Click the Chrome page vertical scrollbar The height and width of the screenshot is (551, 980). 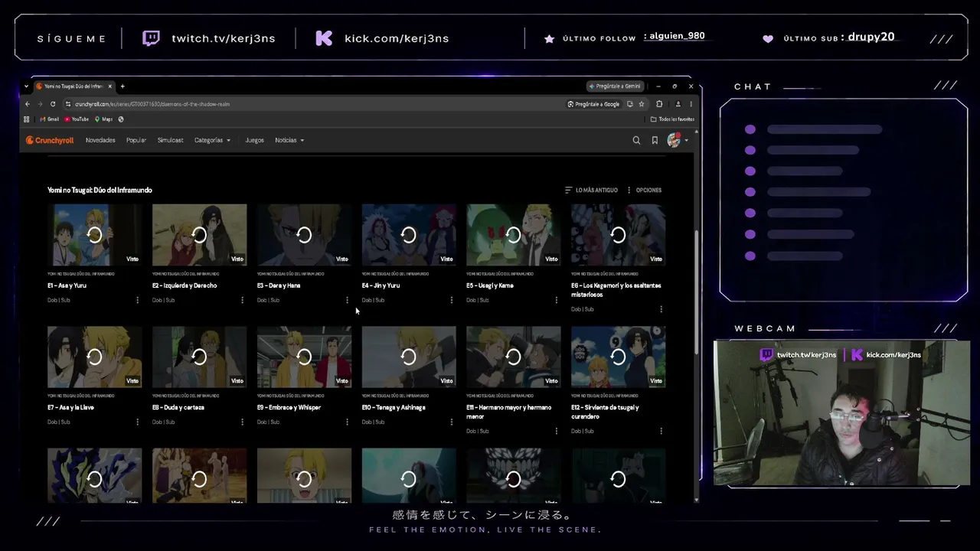[x=696, y=291]
